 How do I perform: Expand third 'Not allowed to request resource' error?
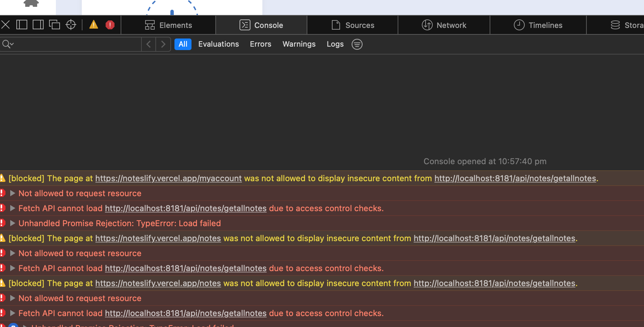coord(12,298)
